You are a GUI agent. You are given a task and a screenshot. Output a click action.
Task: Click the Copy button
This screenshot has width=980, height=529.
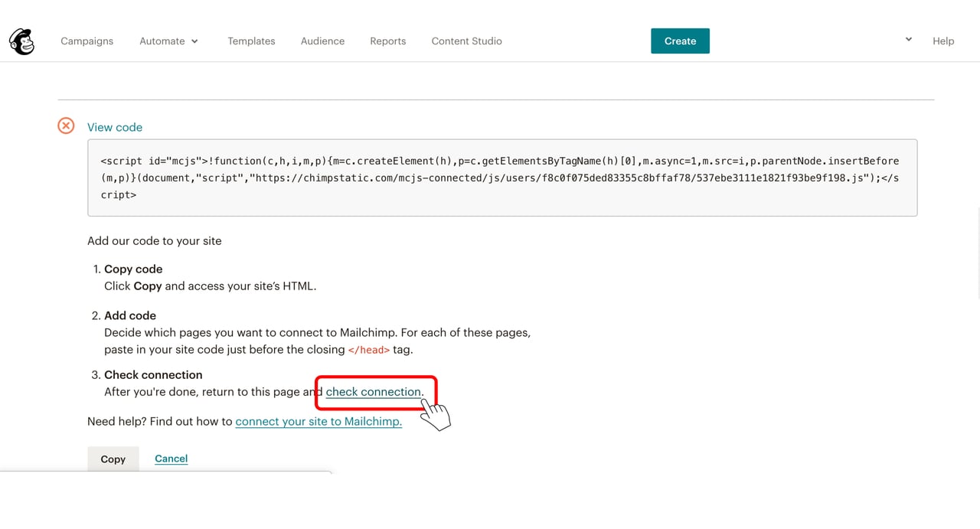tap(113, 459)
